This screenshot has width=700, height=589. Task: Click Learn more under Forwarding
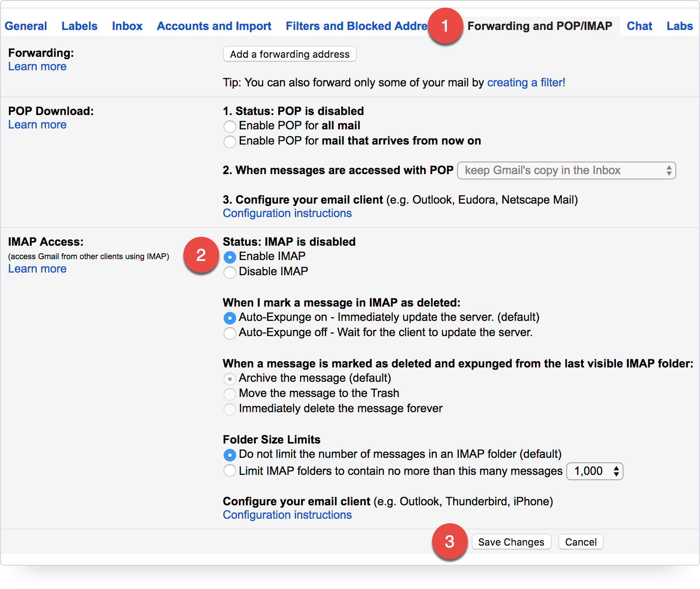(x=37, y=66)
